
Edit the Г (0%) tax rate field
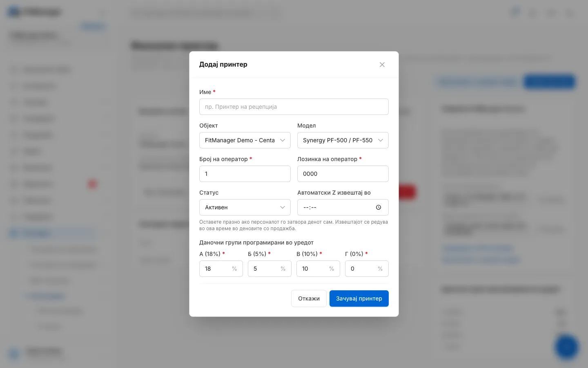coord(367,269)
